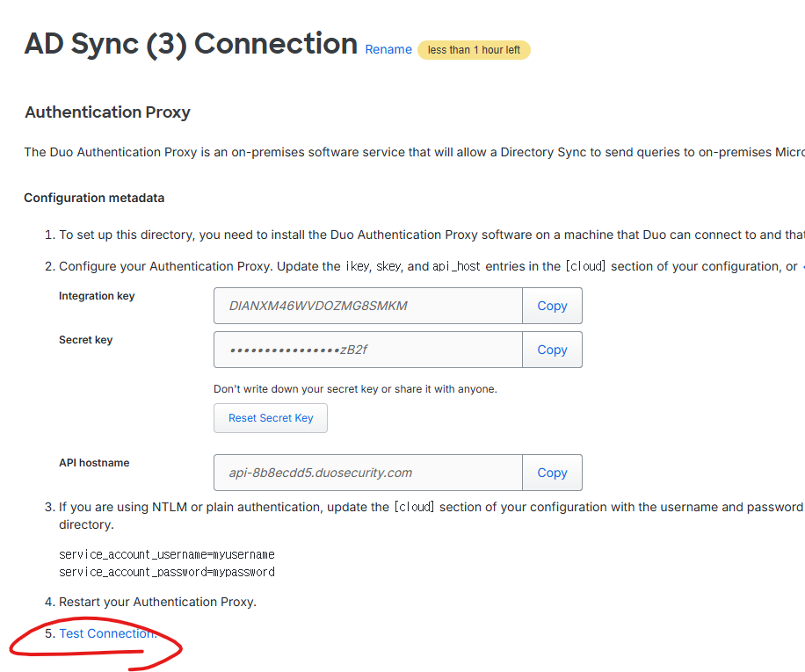Click the 'Secret key' label
The image size is (805, 672).
pos(86,340)
